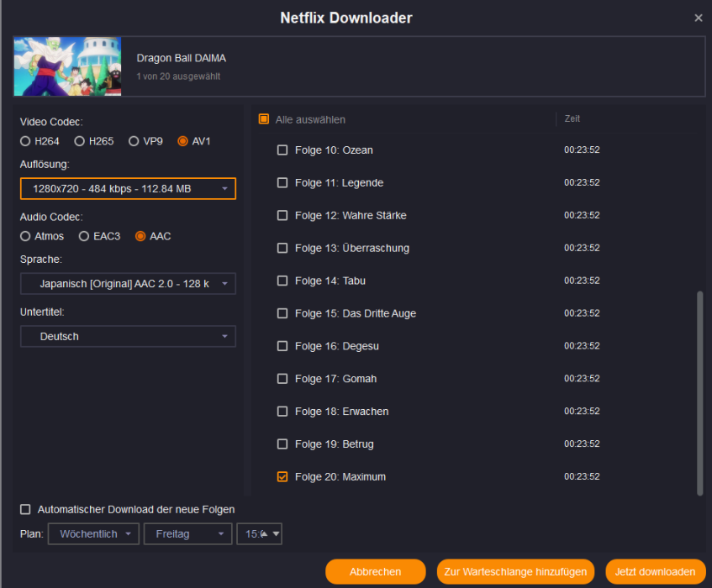The height and width of the screenshot is (588, 712).
Task: Click the episode list scrollbar
Action: [x=700, y=391]
